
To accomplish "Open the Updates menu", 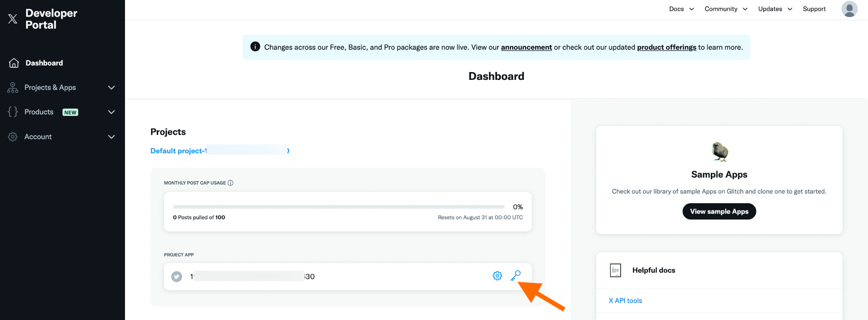I will pyautogui.click(x=775, y=9).
